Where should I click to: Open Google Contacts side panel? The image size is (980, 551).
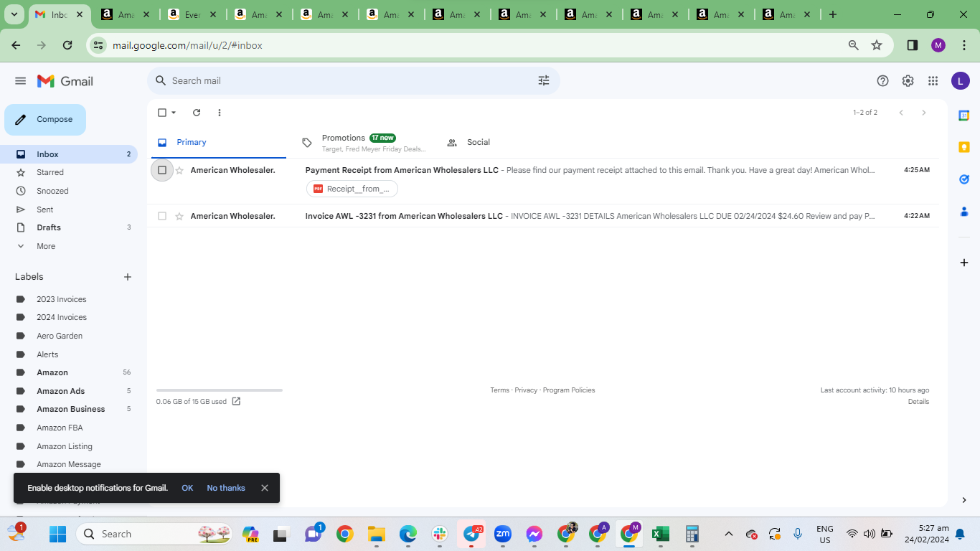(x=964, y=212)
